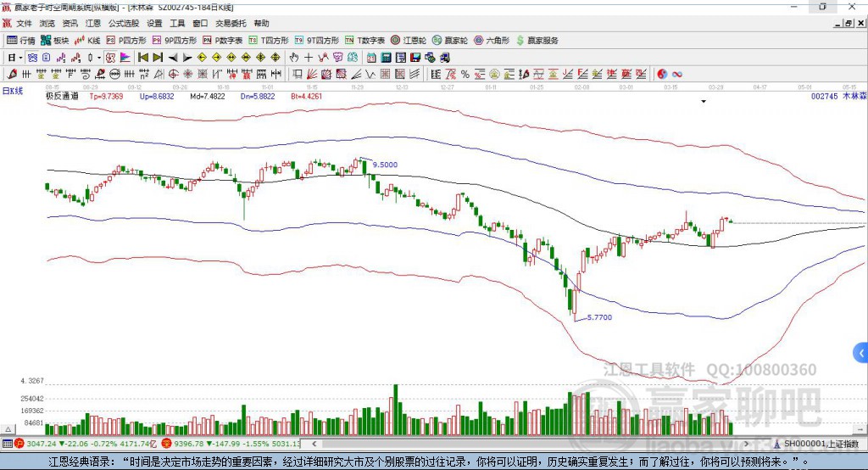Expand the candlestick style dropdown arrow
Image resolution: width=868 pixels, height=470 pixels.
99,58
